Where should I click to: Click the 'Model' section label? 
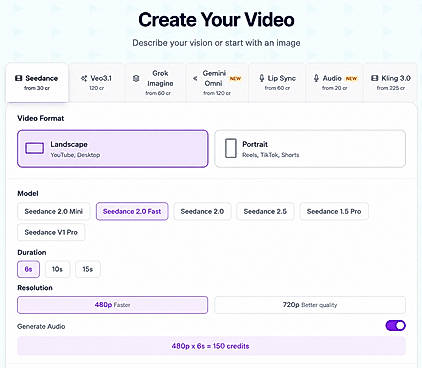[28, 193]
